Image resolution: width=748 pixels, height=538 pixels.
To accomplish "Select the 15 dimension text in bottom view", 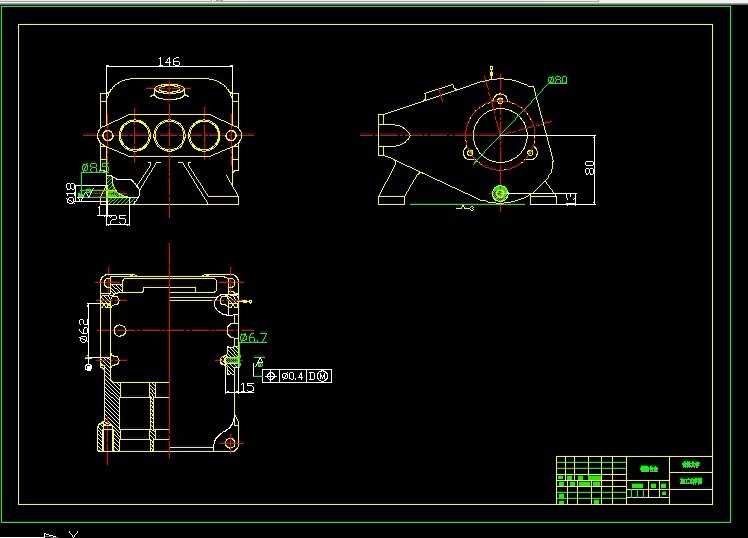I will pyautogui.click(x=247, y=388).
